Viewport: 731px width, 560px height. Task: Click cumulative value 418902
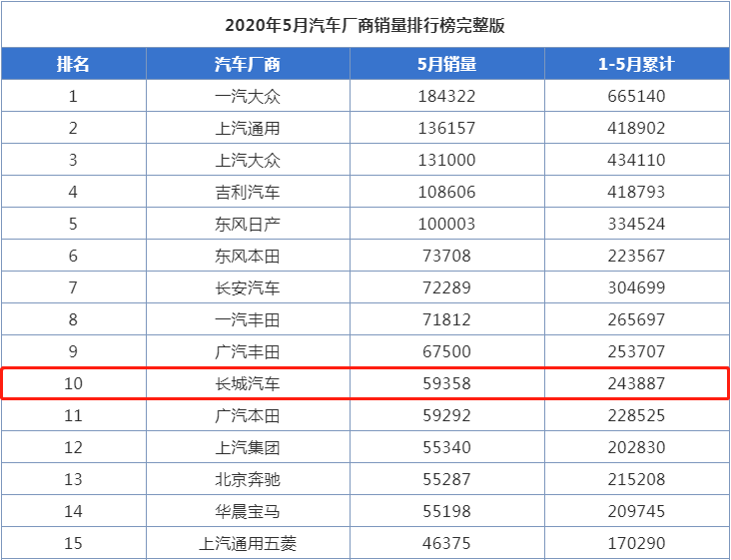(x=636, y=128)
